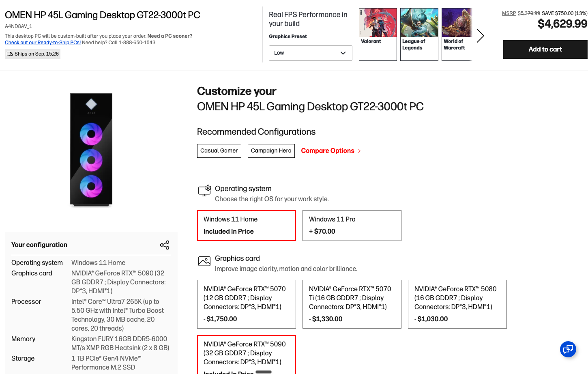The width and height of the screenshot is (588, 374).
Task: Click the OMEN desktop product image
Action: click(x=91, y=150)
